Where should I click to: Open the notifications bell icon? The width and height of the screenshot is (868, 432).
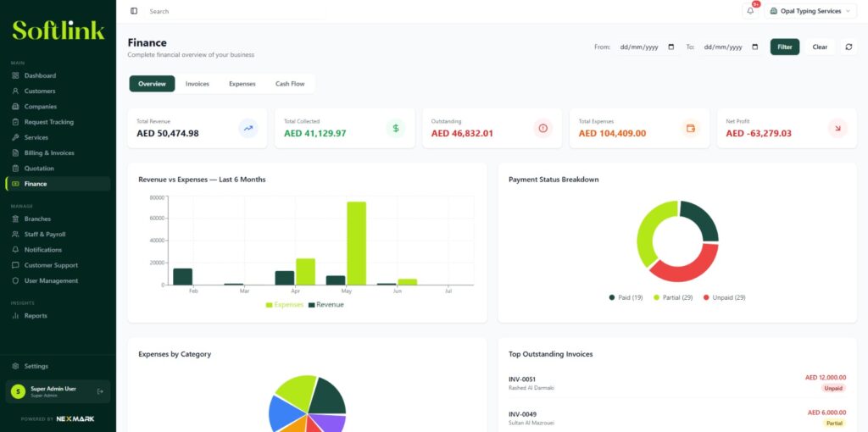pyautogui.click(x=750, y=11)
